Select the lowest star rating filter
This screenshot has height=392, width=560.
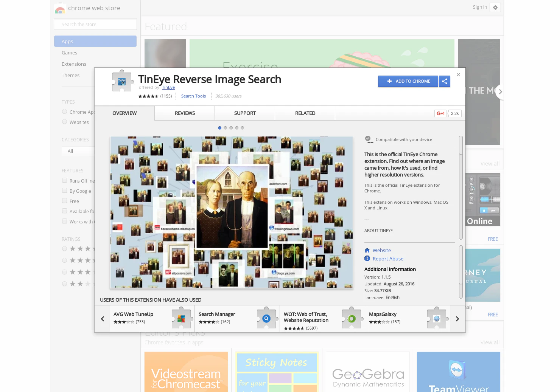(64, 284)
